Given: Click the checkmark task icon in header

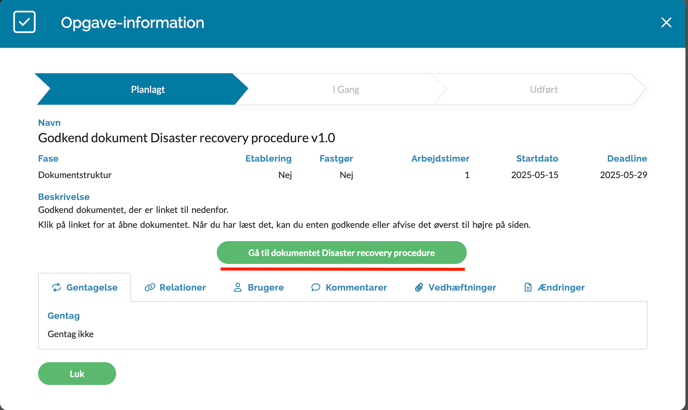Looking at the screenshot, I should [24, 22].
